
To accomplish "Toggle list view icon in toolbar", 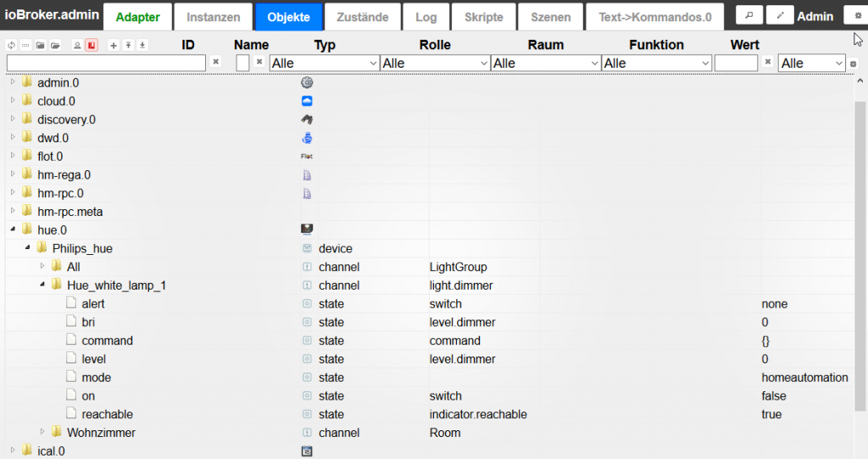I will click(25, 45).
